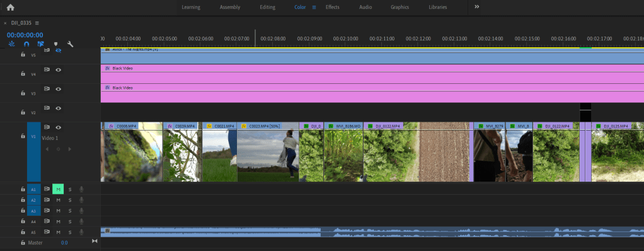
Task: Toggle lock on track V4
Action: click(x=23, y=74)
